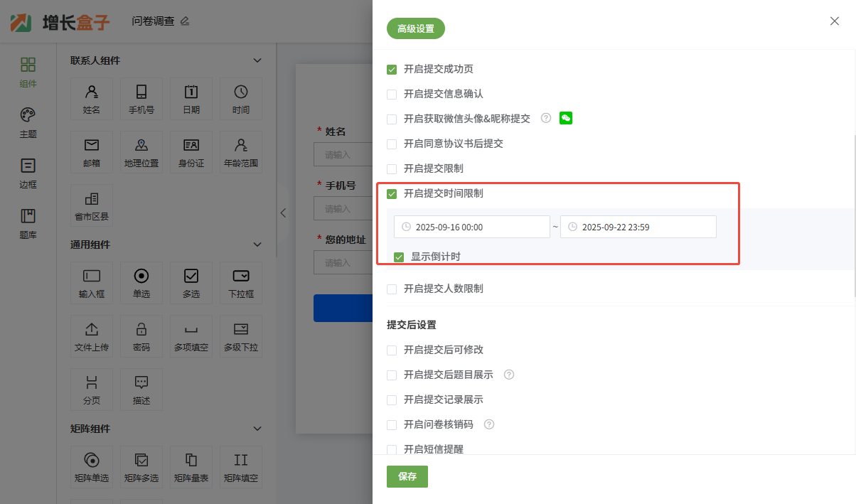Screen dimensions: 856x504
Task: Collapse the 通用组件 section chevron
Action: 257,245
